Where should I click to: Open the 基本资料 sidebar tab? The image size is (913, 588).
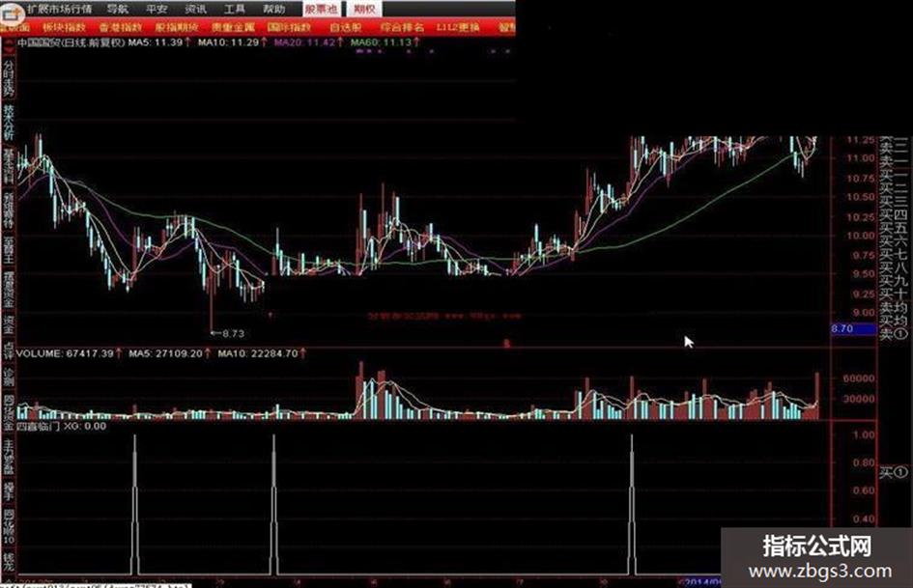(8, 166)
